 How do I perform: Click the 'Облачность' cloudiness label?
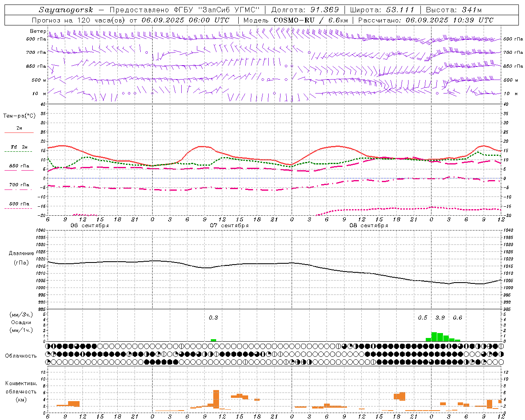pyautogui.click(x=21, y=356)
